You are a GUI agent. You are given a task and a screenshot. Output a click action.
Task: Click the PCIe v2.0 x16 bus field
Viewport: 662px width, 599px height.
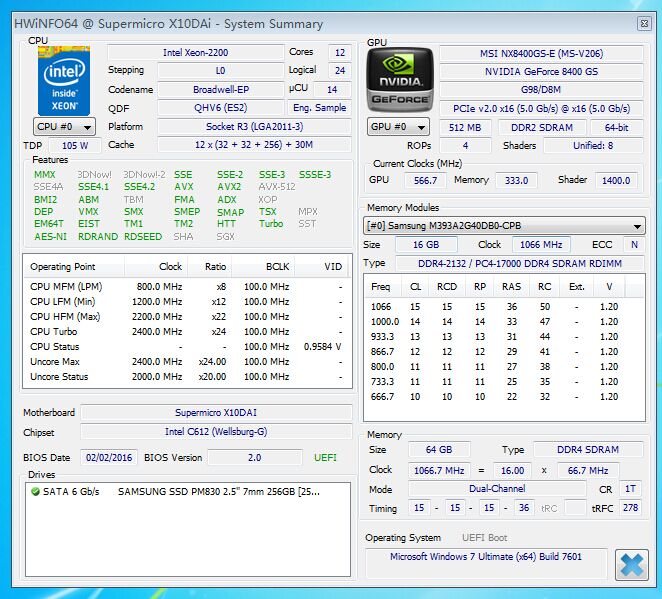click(x=541, y=109)
